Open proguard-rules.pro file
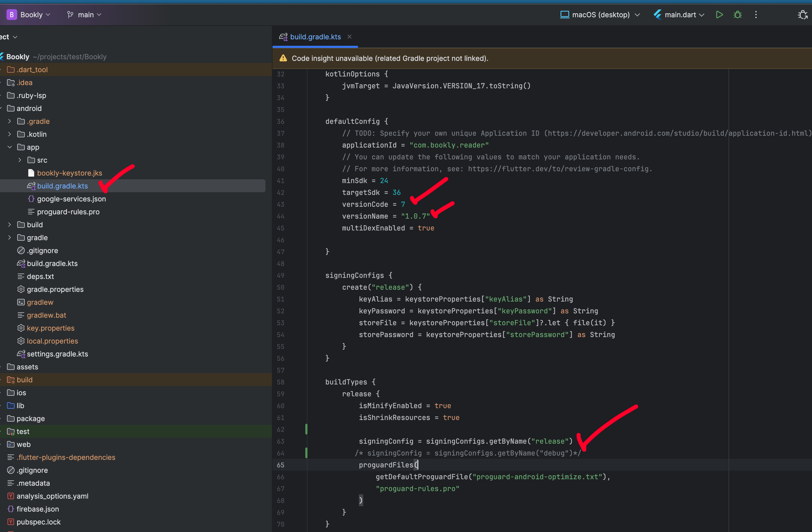Image resolution: width=812 pixels, height=532 pixels. (x=68, y=212)
